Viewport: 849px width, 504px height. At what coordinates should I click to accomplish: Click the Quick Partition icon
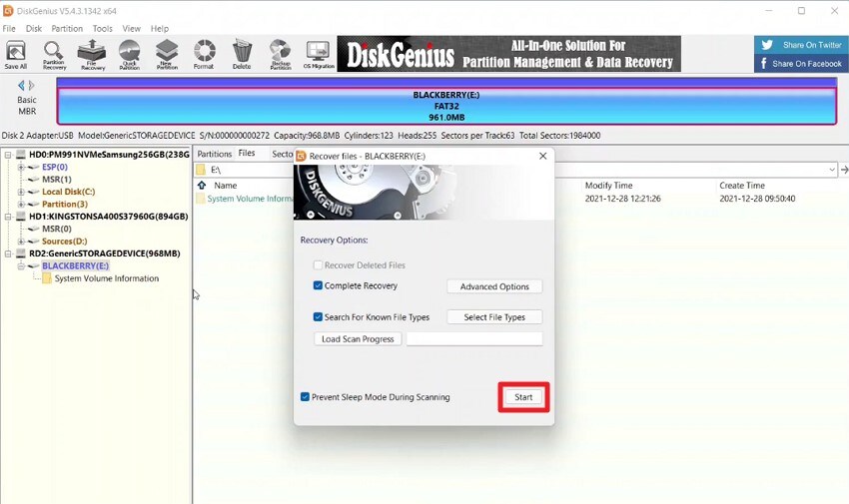(130, 55)
